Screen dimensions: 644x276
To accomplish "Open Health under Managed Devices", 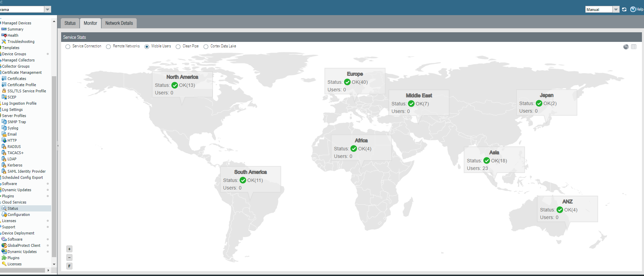I will coord(13,35).
